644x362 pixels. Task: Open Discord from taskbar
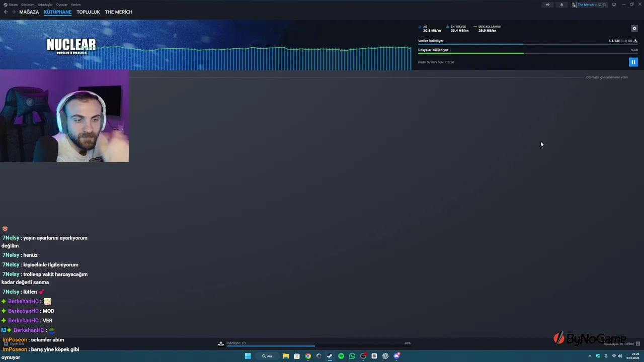pyautogui.click(x=396, y=356)
